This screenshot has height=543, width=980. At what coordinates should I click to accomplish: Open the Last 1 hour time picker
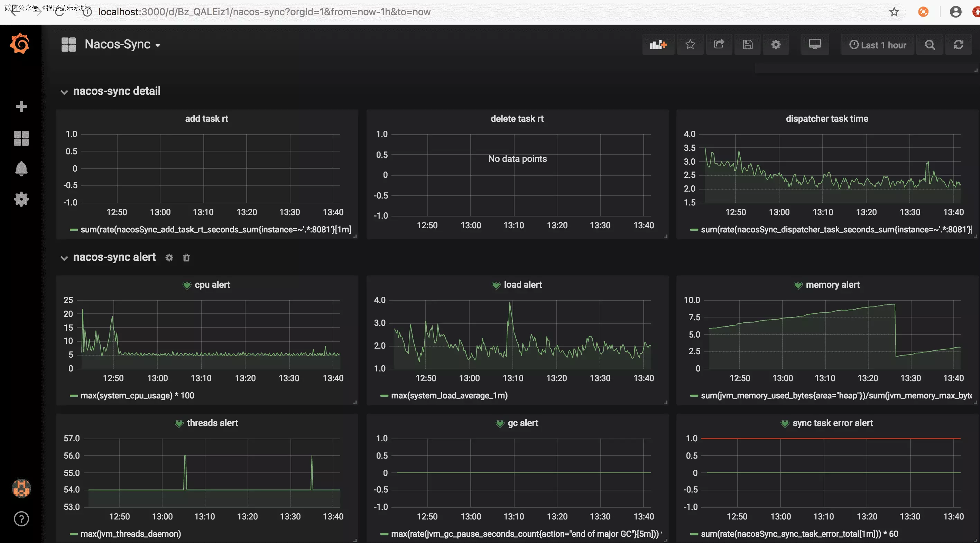coord(877,45)
